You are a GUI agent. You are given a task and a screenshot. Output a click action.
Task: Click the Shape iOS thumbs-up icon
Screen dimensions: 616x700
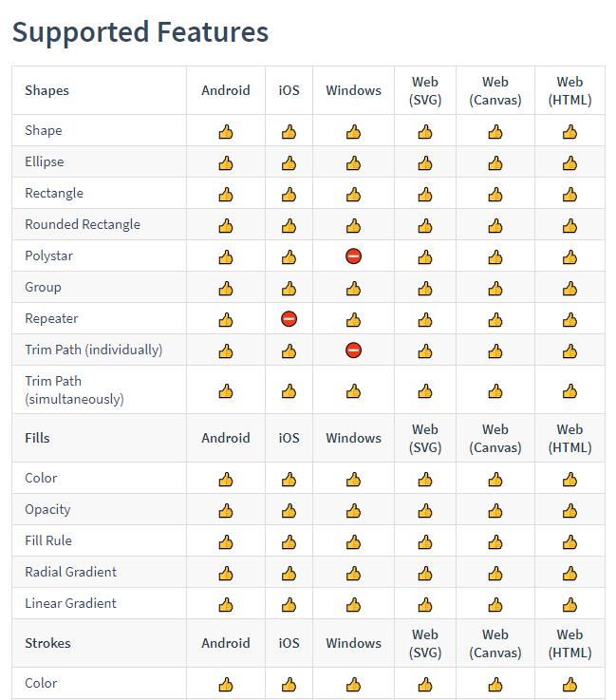289,132
